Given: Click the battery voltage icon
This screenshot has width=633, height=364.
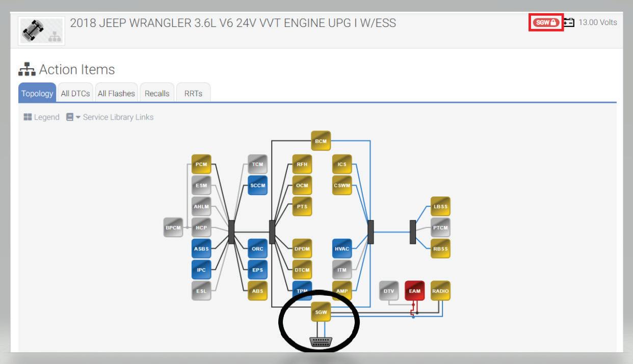Looking at the screenshot, I should tap(569, 22).
